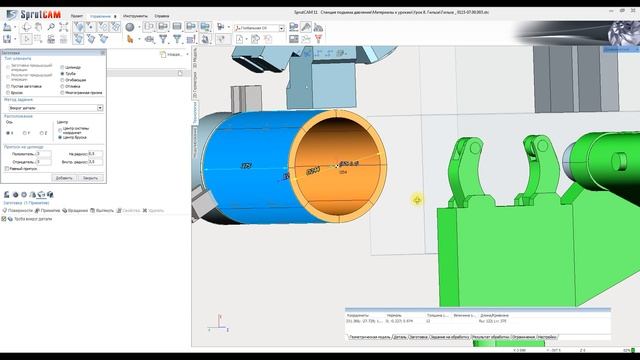Viewport: 640px width, 360px height.
Task: Select the rotate view tool
Action: pos(27,27)
